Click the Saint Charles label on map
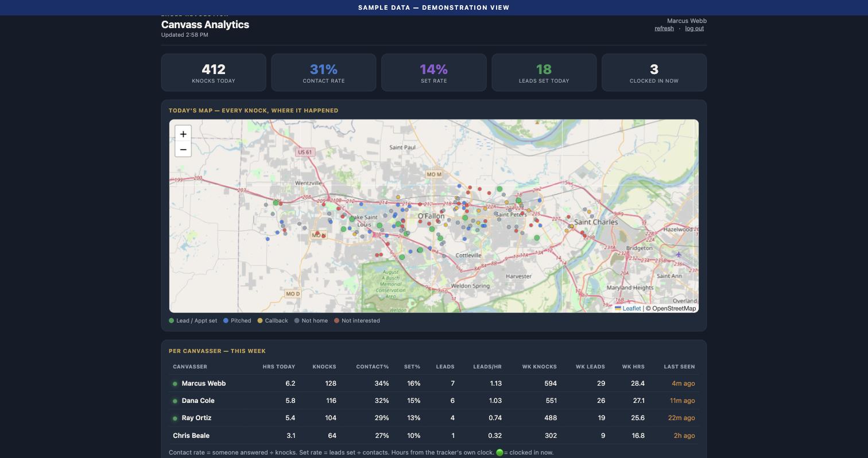Viewport: 868px width, 458px height. (x=596, y=222)
